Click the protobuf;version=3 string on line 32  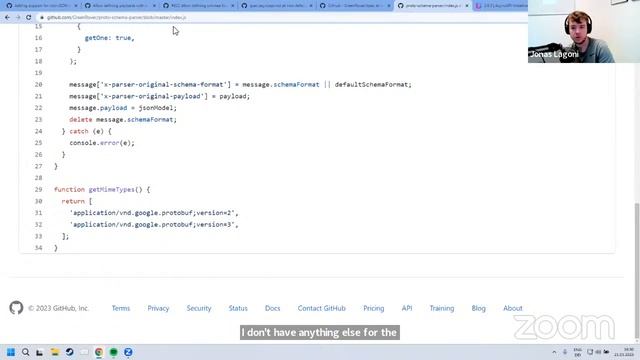154,224
